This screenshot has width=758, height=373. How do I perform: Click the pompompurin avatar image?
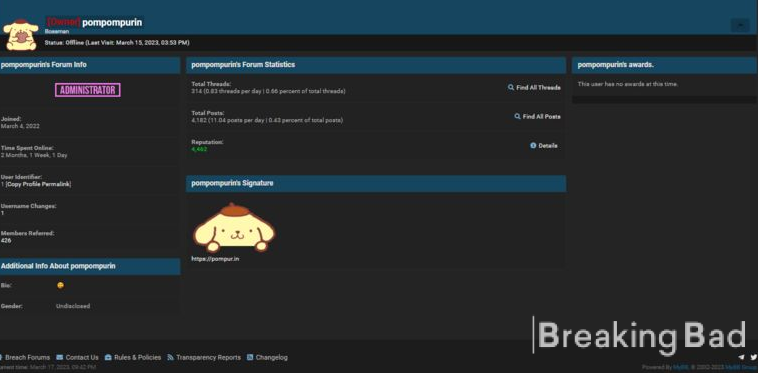tap(20, 35)
